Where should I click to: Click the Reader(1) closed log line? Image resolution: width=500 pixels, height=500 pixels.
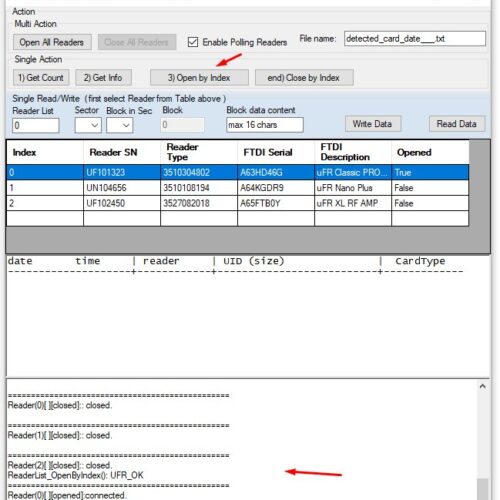(x=60, y=435)
